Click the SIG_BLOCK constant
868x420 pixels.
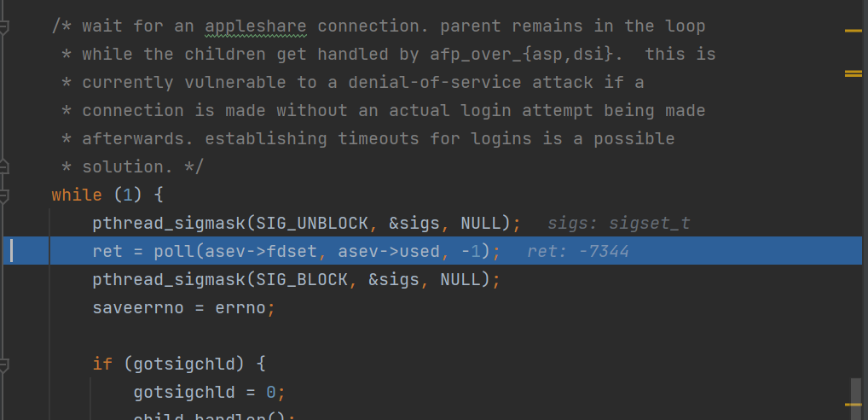tap(301, 280)
